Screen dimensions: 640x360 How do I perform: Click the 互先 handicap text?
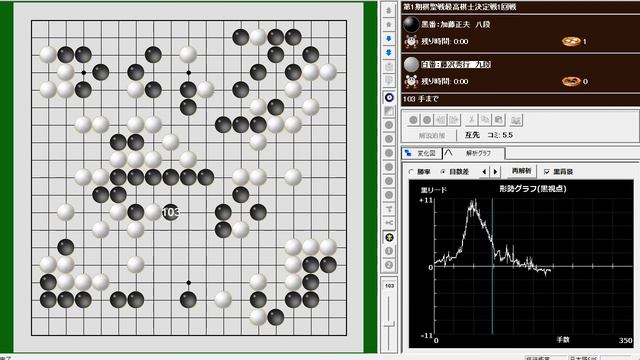pos(472,135)
